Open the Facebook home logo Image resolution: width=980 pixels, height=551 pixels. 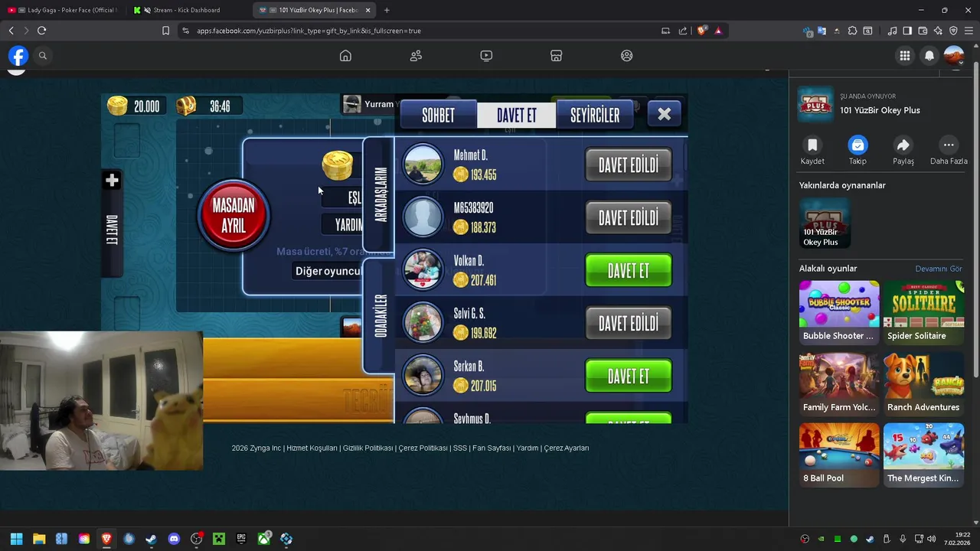pyautogui.click(x=18, y=56)
